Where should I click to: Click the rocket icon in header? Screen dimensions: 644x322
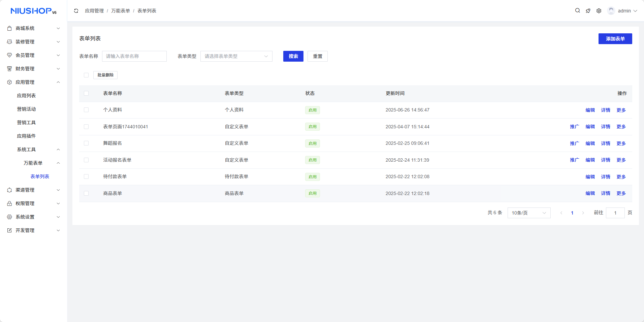pyautogui.click(x=588, y=11)
